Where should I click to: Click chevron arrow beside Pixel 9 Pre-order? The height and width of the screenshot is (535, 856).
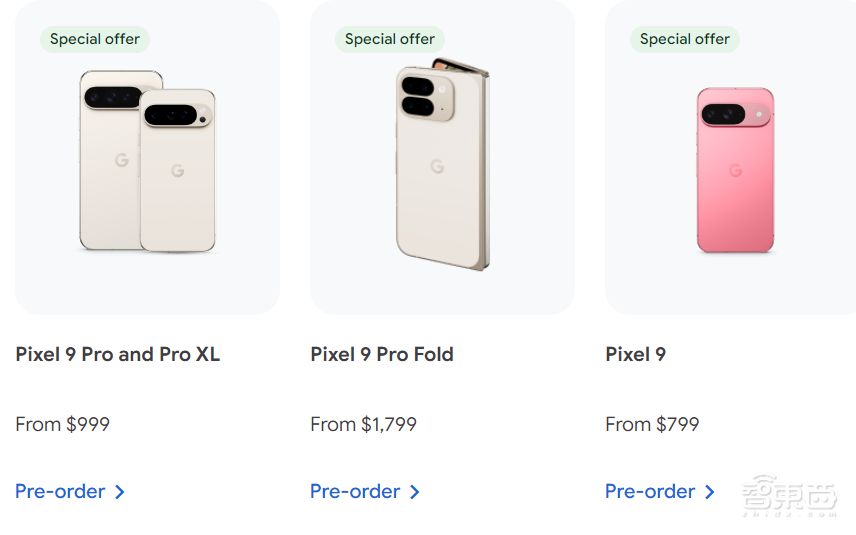point(710,492)
